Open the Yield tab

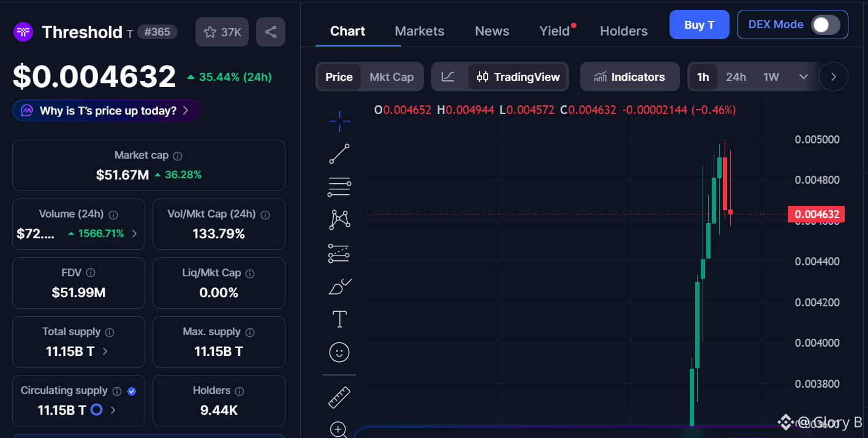pos(555,31)
